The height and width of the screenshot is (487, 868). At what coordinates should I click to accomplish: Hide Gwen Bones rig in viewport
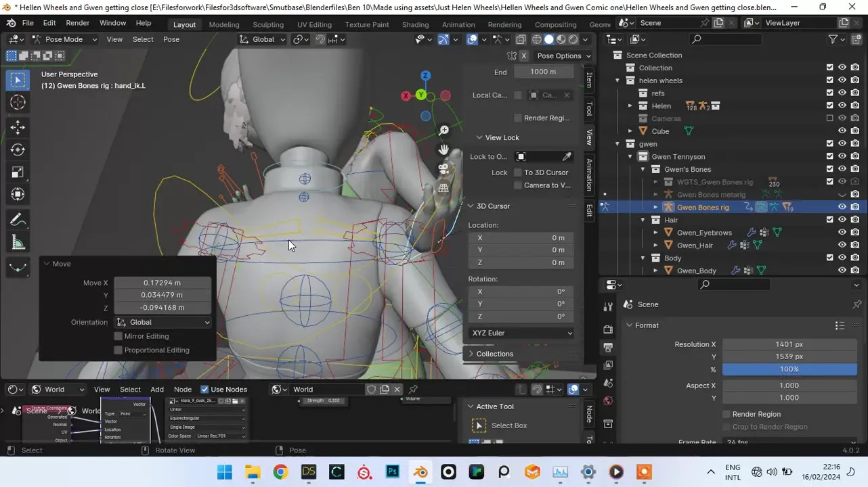[x=842, y=207]
